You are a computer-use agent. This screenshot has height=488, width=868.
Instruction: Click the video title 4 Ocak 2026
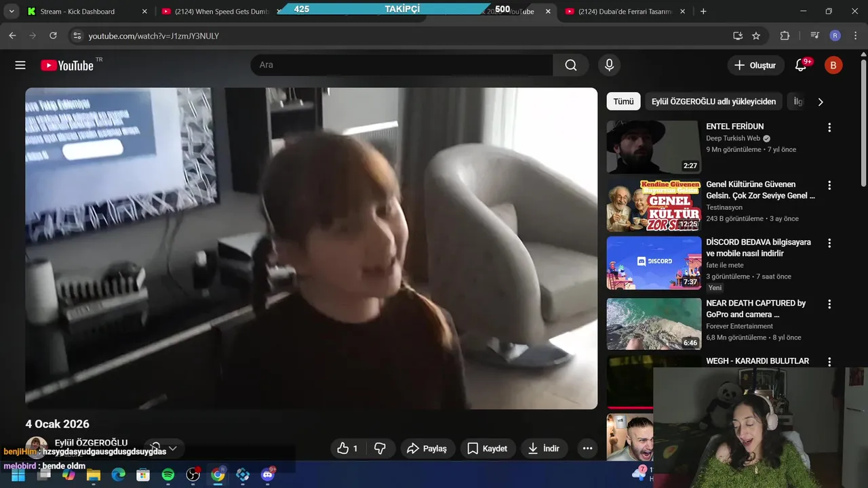click(58, 424)
